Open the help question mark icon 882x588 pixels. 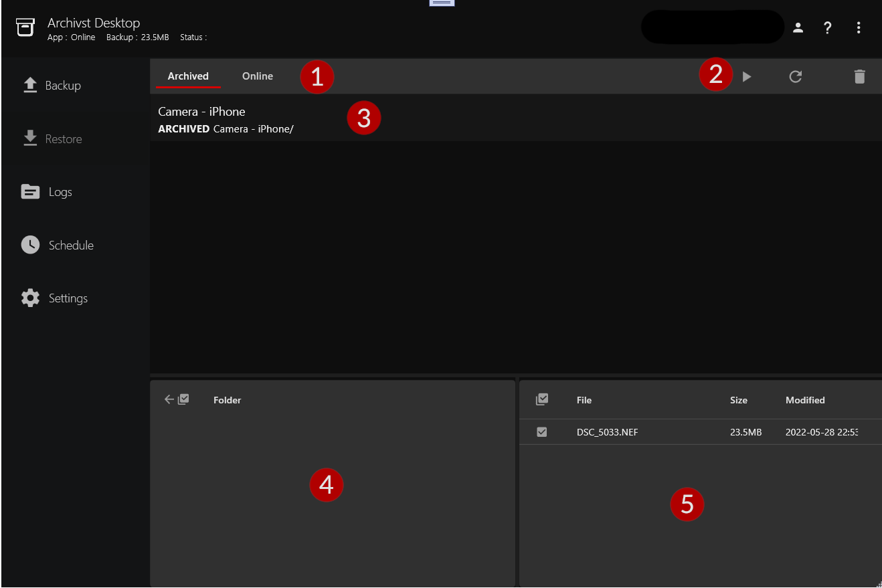[828, 28]
